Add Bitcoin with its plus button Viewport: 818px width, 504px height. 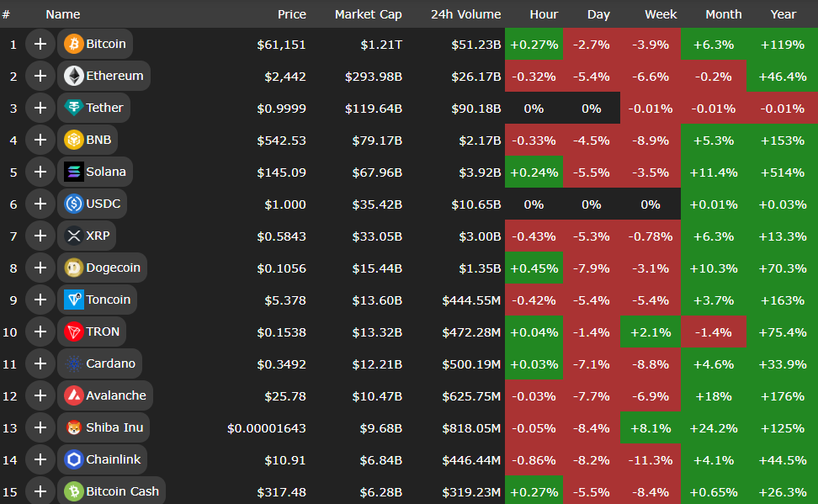tap(40, 44)
